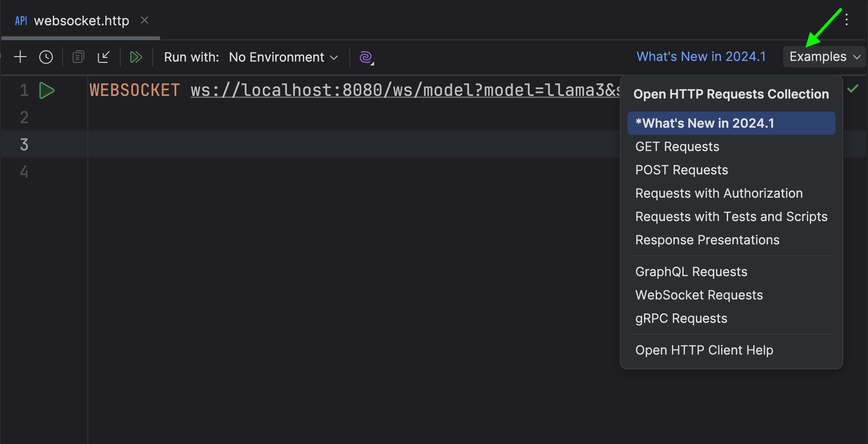This screenshot has height=444, width=868.
Task: Click the import request arrow icon
Action: point(103,57)
